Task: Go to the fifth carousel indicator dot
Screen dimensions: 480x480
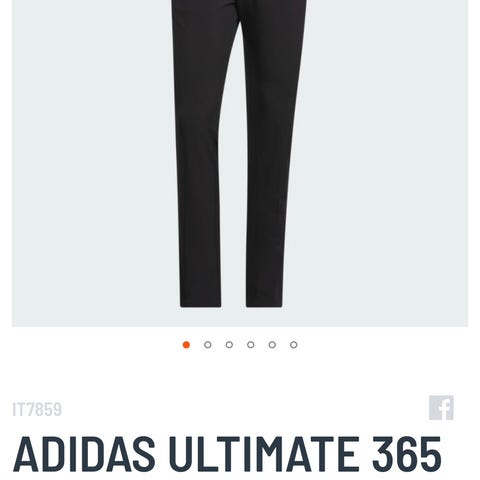Action: point(272,345)
